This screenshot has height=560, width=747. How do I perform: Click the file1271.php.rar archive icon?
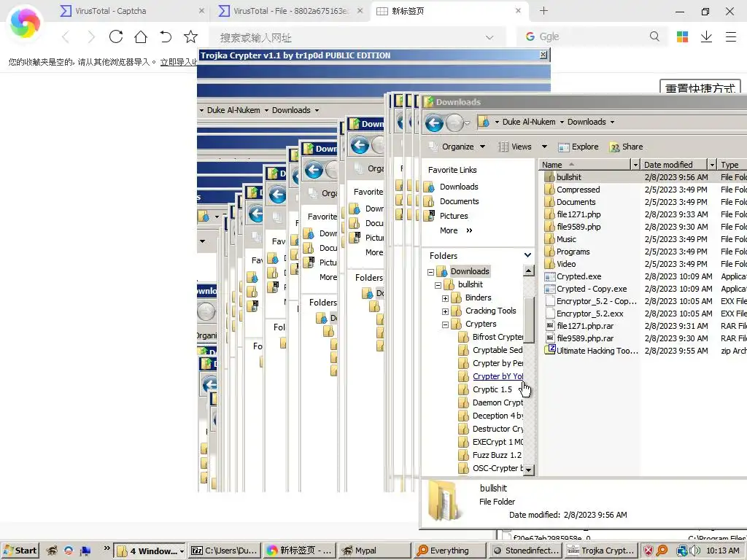tap(550, 326)
